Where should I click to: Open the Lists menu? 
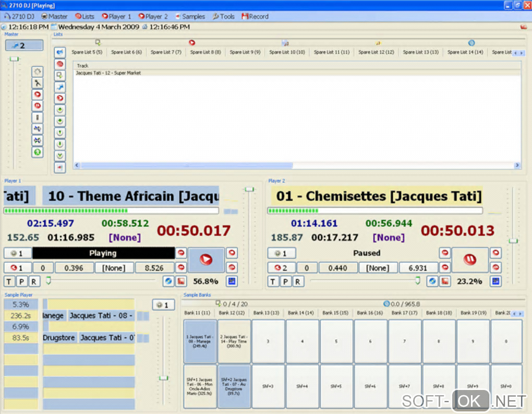point(85,16)
